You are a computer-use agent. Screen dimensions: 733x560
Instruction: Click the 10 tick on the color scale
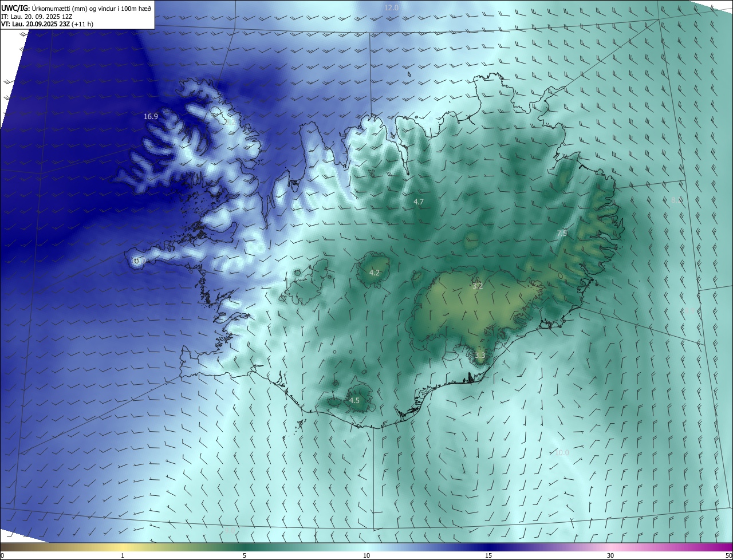(x=366, y=555)
